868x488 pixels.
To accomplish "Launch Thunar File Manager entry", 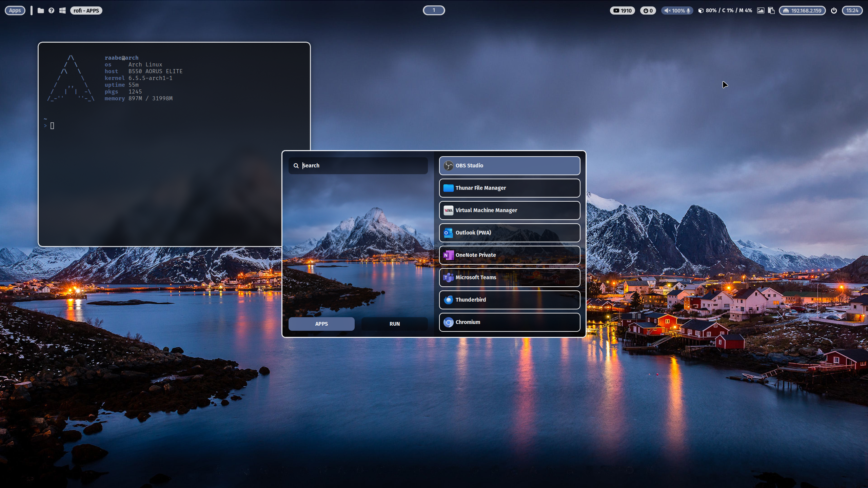I will [x=509, y=188].
